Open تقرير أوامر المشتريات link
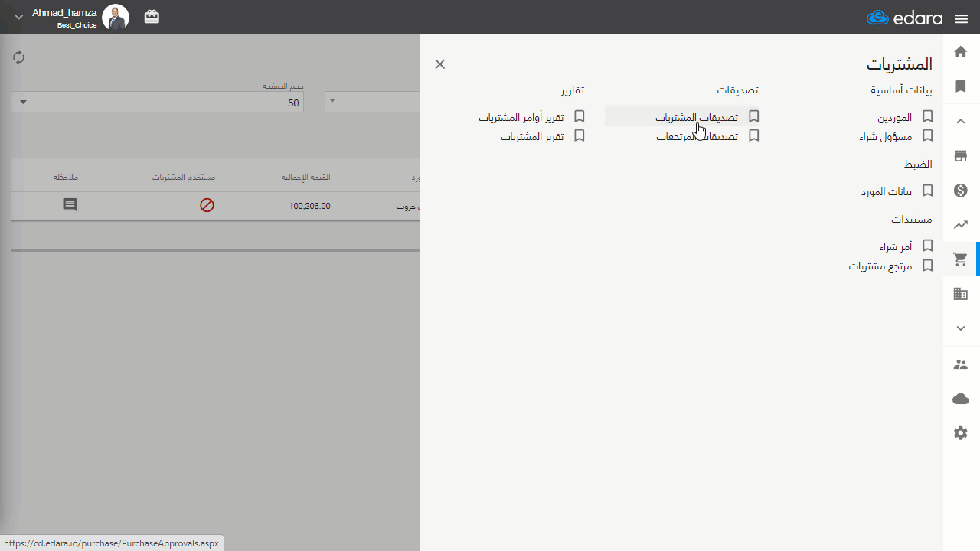980x551 pixels. click(x=521, y=117)
